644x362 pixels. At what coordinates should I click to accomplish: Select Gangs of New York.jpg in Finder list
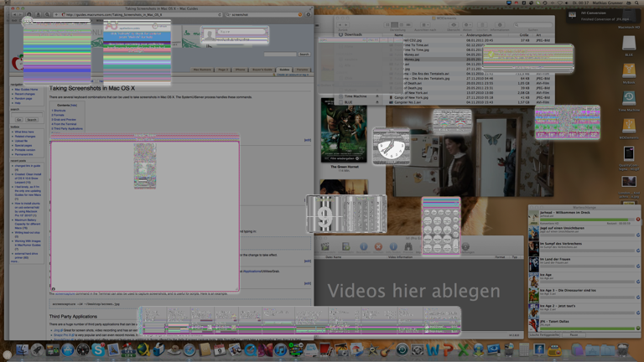point(412,98)
